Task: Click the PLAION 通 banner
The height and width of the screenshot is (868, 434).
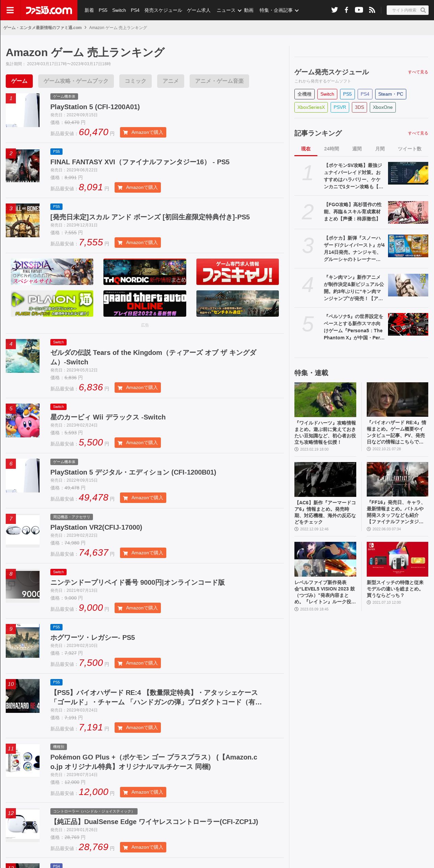Action: coord(52,304)
